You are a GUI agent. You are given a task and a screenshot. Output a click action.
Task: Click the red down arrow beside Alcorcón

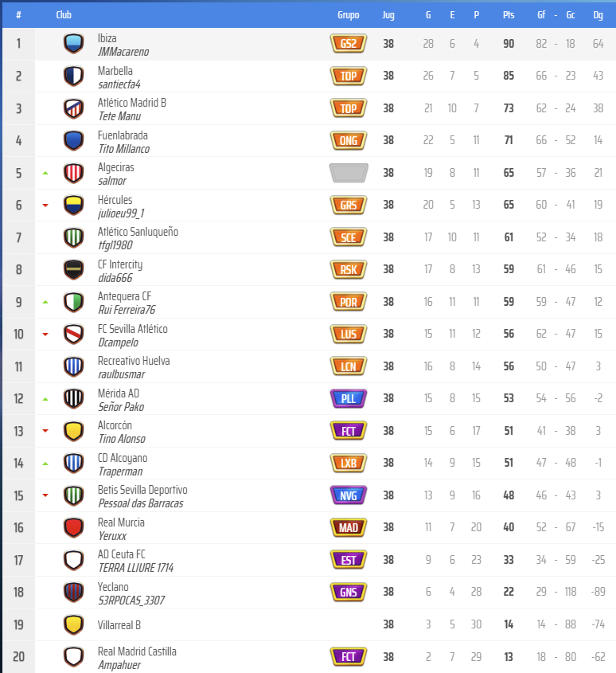(45, 431)
